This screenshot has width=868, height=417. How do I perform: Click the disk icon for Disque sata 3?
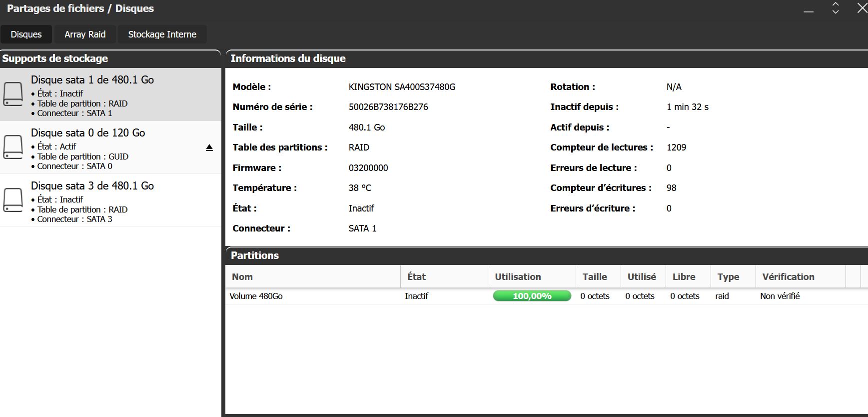click(13, 200)
